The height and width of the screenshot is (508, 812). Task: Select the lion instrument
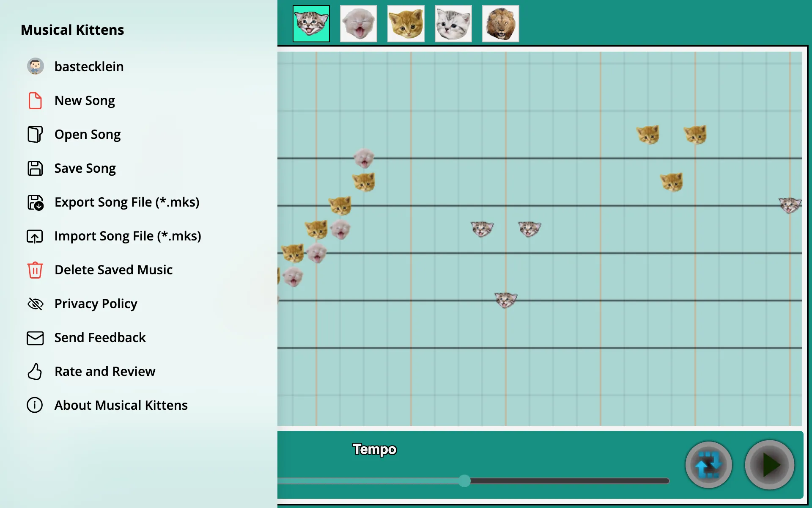(500, 23)
